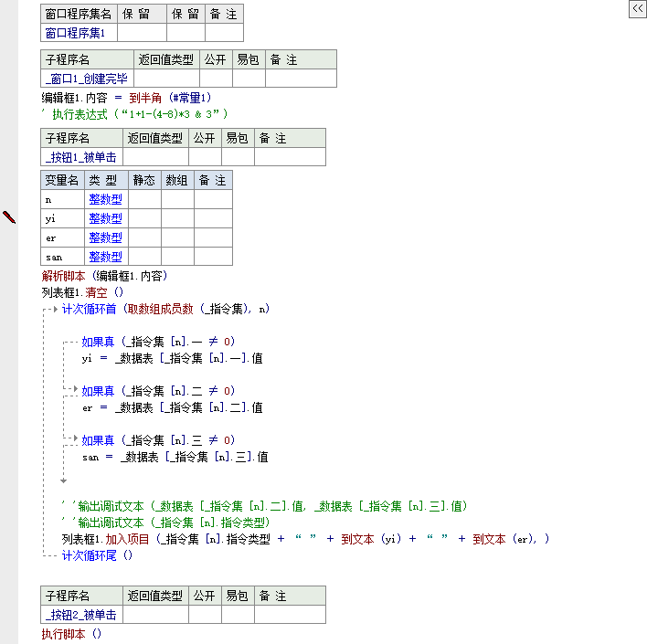Click the commented line 执行表达式
Image resolution: width=647 pixels, height=644 pixels.
point(134,114)
